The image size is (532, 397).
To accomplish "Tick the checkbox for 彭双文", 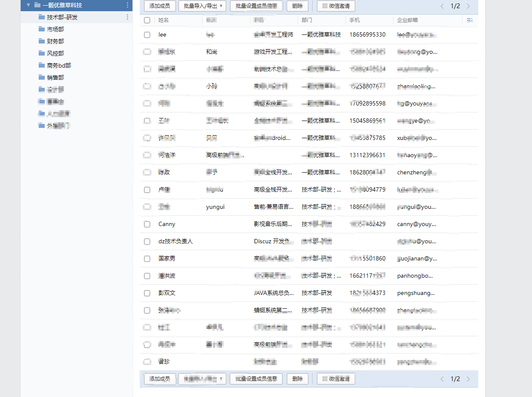I will point(147,293).
